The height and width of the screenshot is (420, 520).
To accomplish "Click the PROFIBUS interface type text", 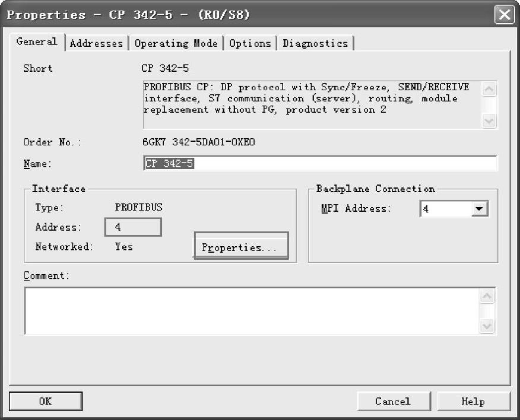I will tap(139, 207).
